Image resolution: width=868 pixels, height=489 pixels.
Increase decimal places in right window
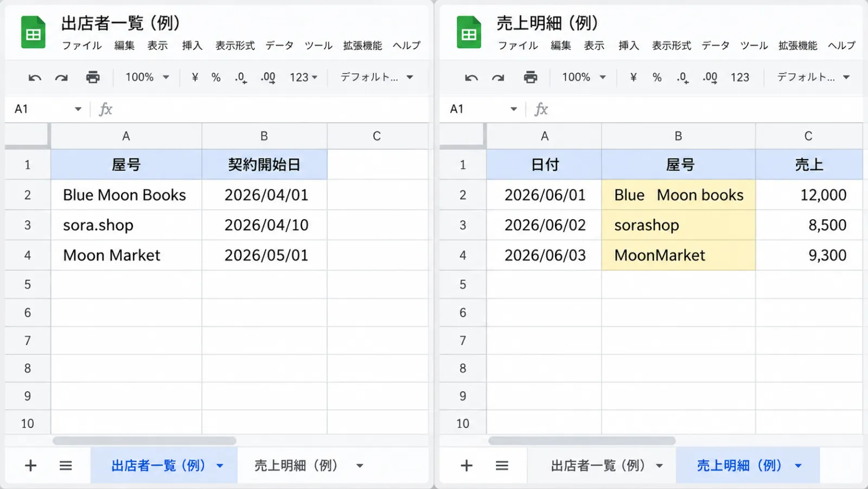[710, 78]
